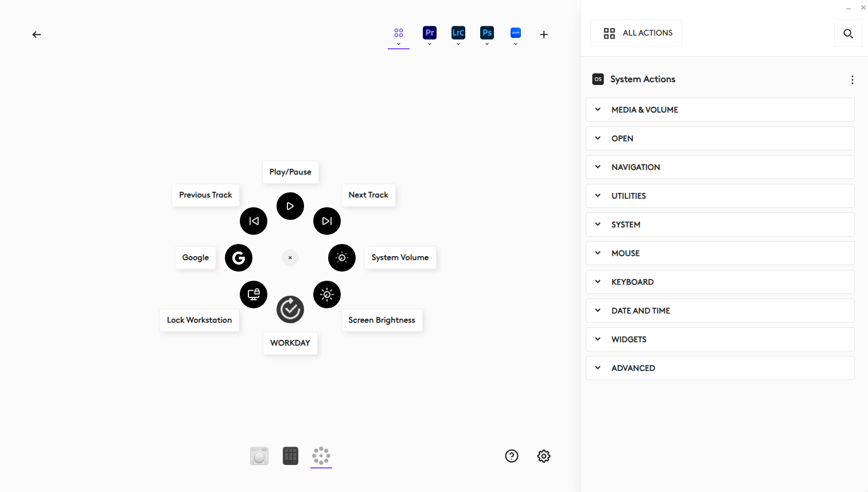This screenshot has height=492, width=868.
Task: Switch to the Premiere Pro profile
Action: point(430,33)
